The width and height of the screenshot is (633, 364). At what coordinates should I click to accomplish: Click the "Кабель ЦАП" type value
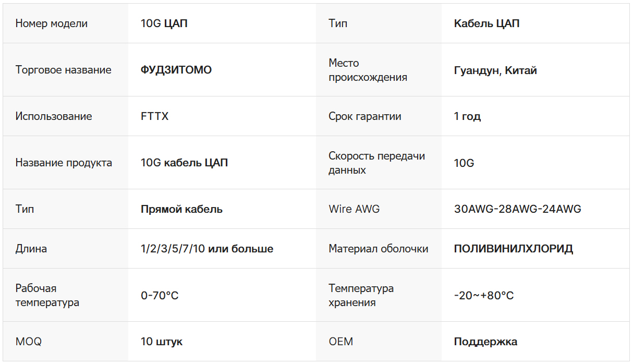point(486,23)
